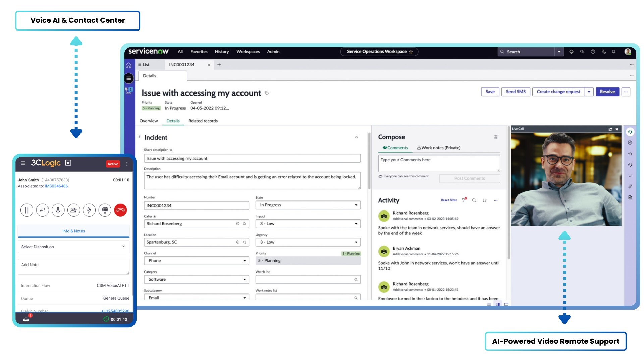Viewport: 644px width, 362px height.
Task: Click the global Search field
Action: point(526,52)
